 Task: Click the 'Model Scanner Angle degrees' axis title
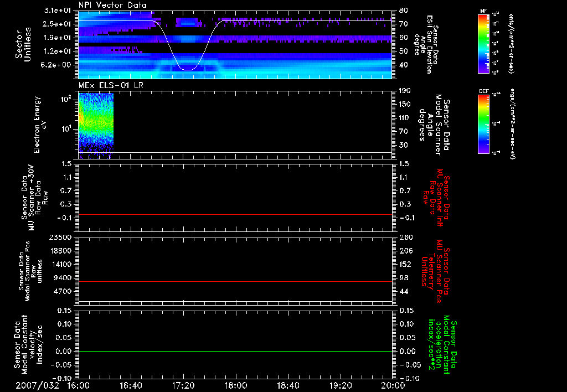pyautogui.click(x=435, y=125)
